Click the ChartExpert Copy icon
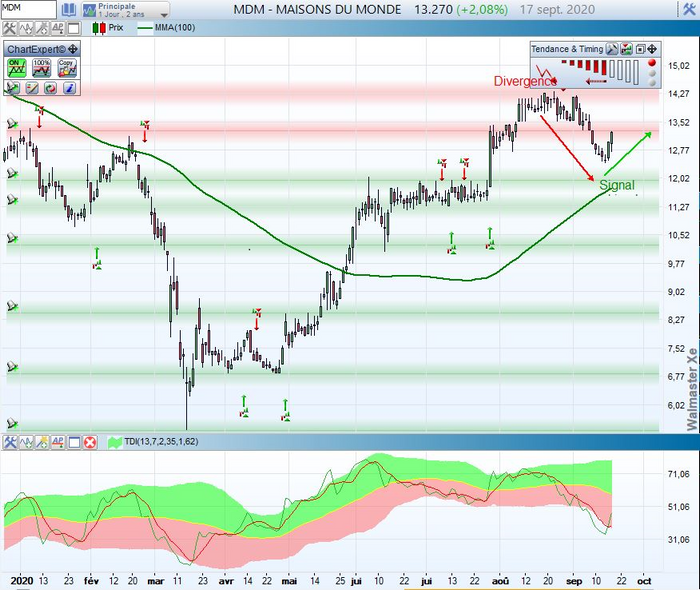The image size is (700, 590). 67,68
